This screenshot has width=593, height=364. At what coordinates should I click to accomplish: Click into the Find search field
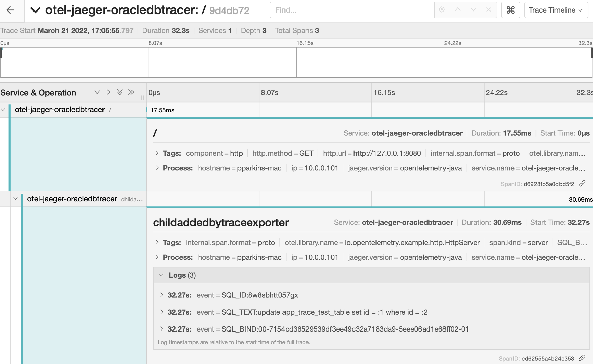coord(352,10)
